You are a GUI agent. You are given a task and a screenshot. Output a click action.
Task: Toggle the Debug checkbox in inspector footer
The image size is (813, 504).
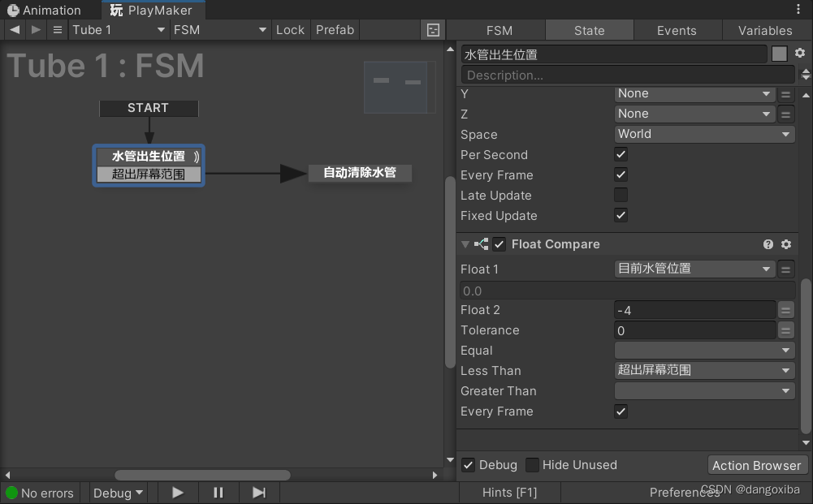(468, 464)
